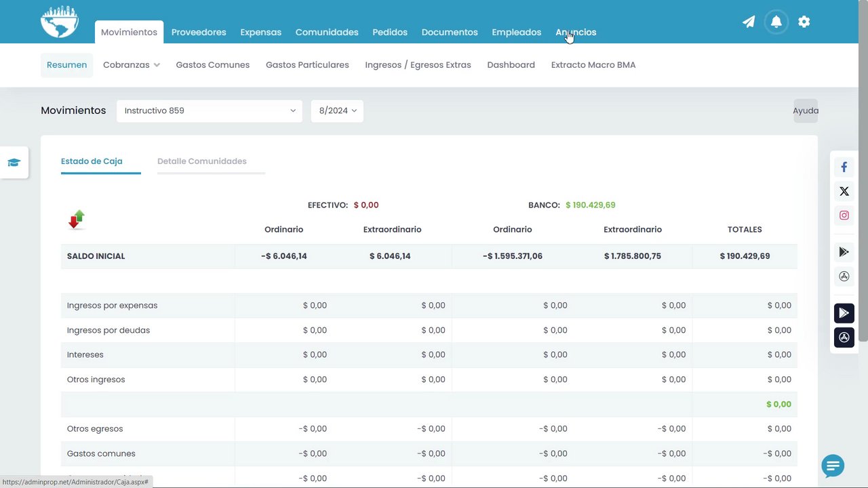Open the 8/2024 period dropdown
The width and height of the screenshot is (868, 488).
(337, 110)
